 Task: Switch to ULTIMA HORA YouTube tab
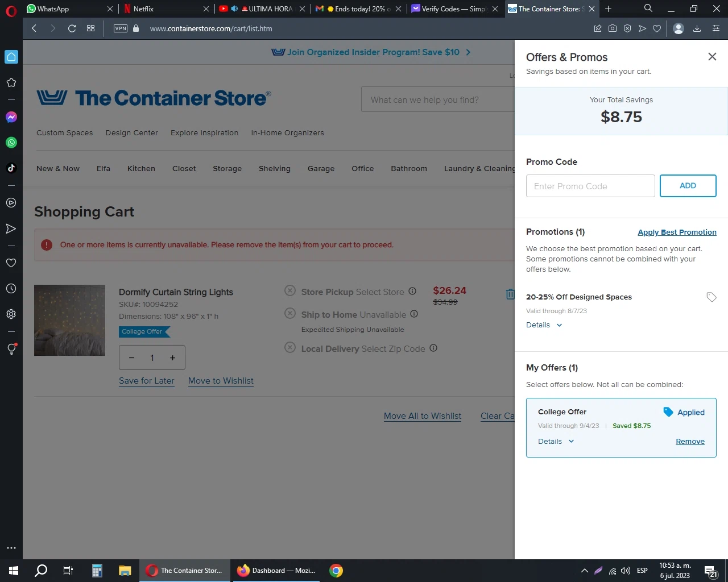coord(262,9)
